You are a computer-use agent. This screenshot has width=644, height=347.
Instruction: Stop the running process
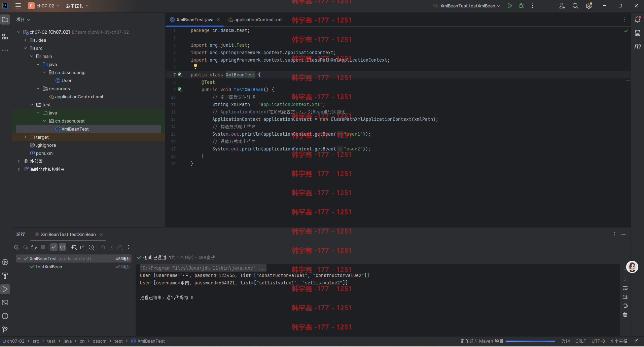[x=43, y=247]
